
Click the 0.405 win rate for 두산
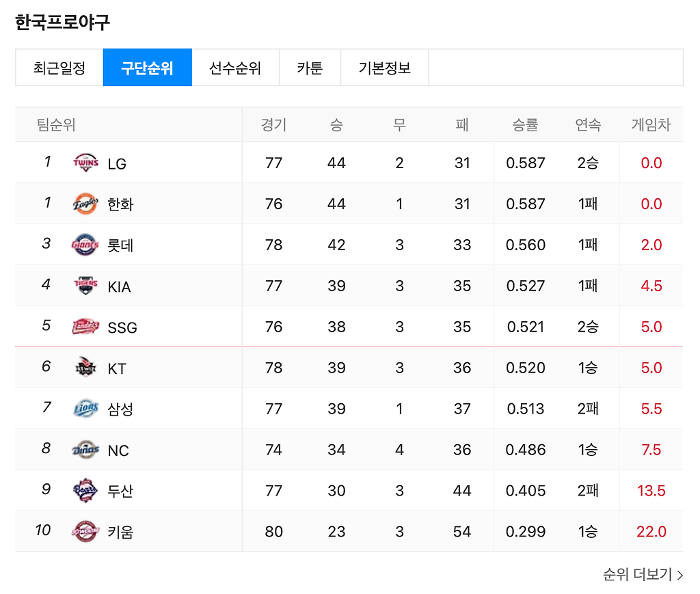(526, 491)
